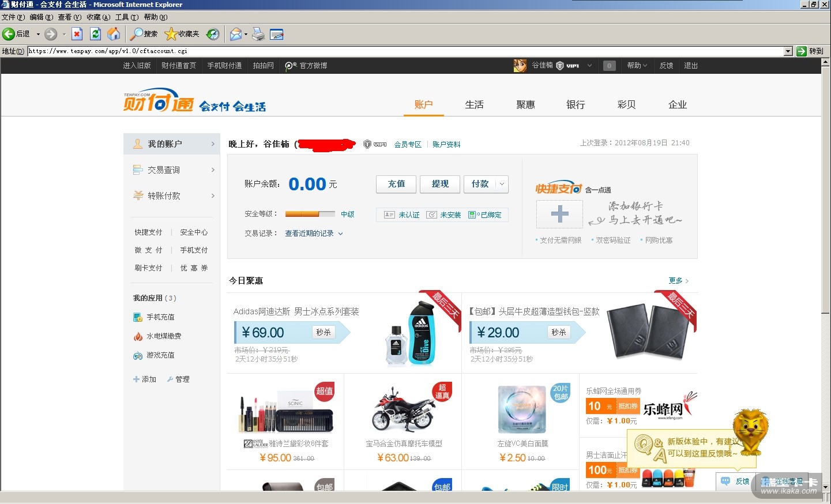Open the 会员专区 link
This screenshot has height=504, width=831.
[408, 145]
